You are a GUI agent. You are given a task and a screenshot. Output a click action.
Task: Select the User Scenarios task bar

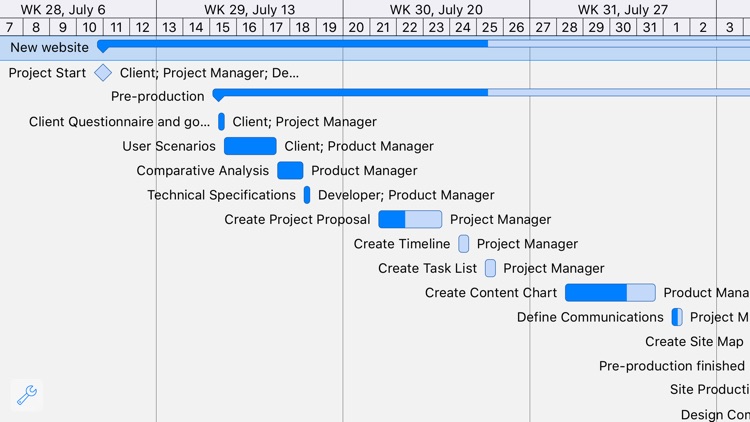tap(250, 146)
